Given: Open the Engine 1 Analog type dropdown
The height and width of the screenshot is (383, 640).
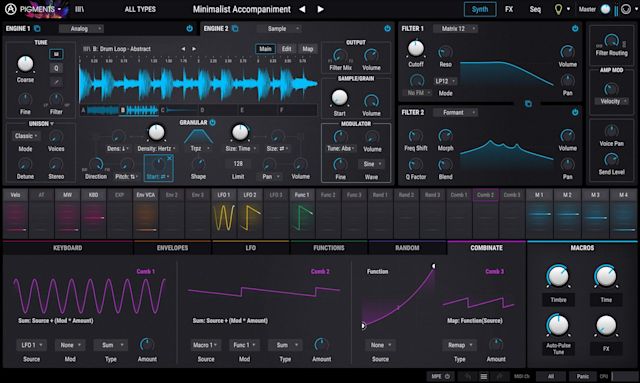Looking at the screenshot, I should tap(81, 29).
